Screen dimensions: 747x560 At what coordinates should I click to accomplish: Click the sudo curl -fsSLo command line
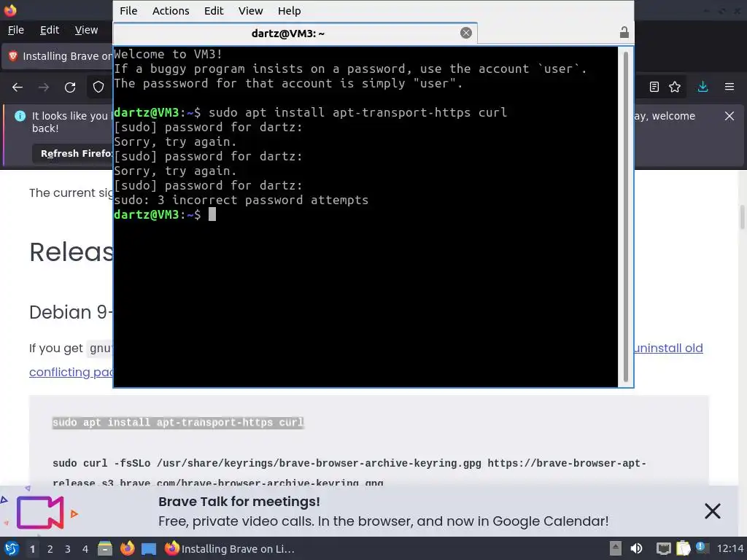tap(349, 463)
